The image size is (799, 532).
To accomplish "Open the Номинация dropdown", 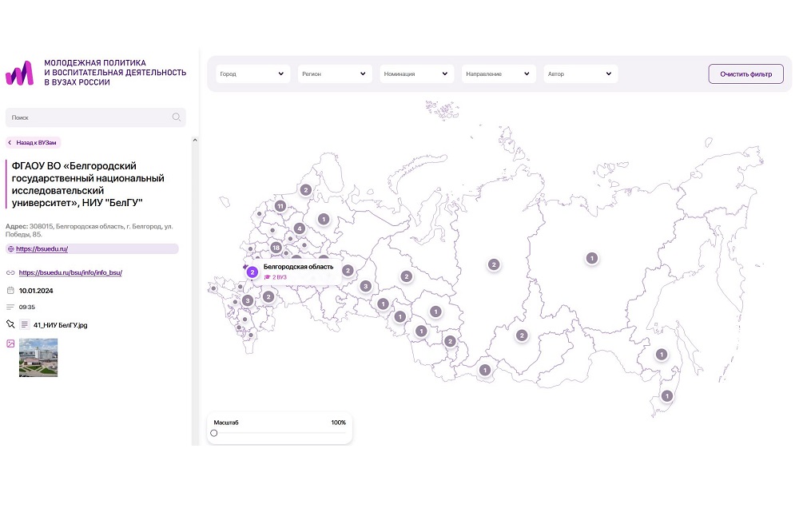I will point(416,74).
